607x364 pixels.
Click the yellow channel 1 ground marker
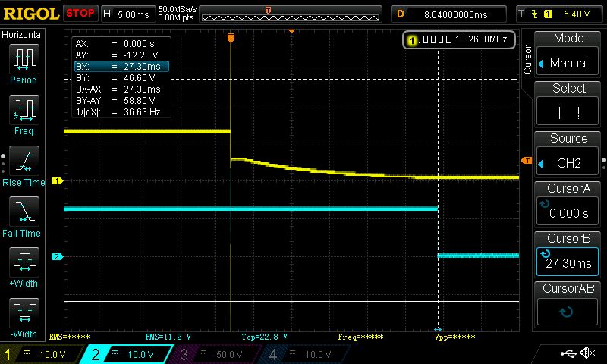pyautogui.click(x=58, y=180)
